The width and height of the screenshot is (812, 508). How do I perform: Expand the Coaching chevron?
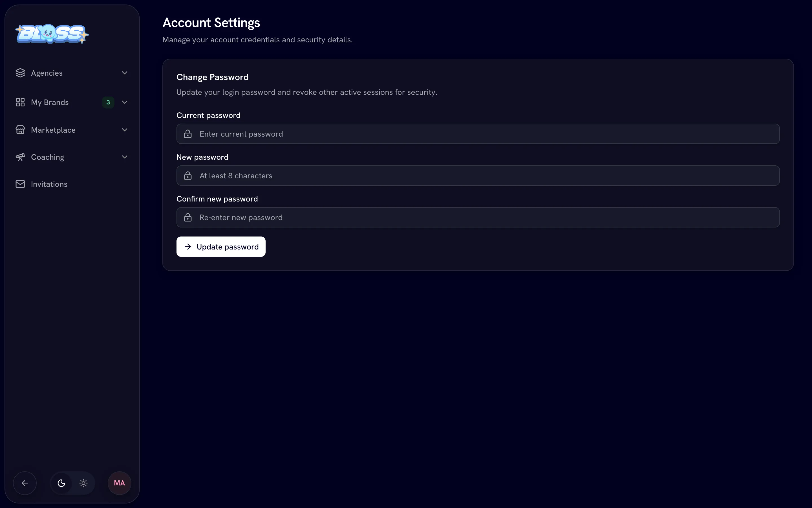(125, 157)
